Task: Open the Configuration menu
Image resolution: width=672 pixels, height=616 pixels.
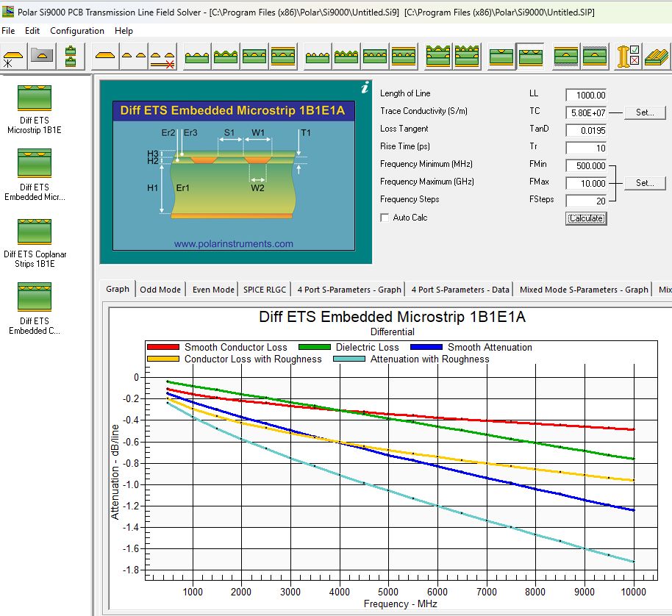Action: tap(77, 31)
